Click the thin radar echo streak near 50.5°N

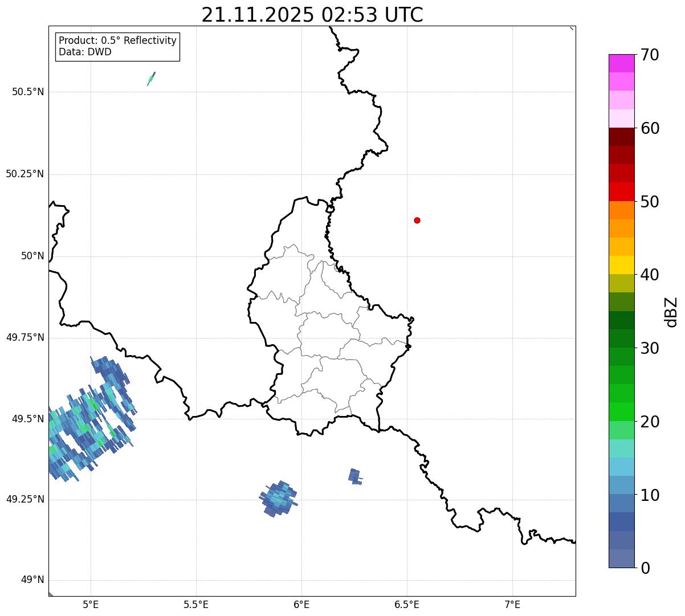pyautogui.click(x=151, y=79)
